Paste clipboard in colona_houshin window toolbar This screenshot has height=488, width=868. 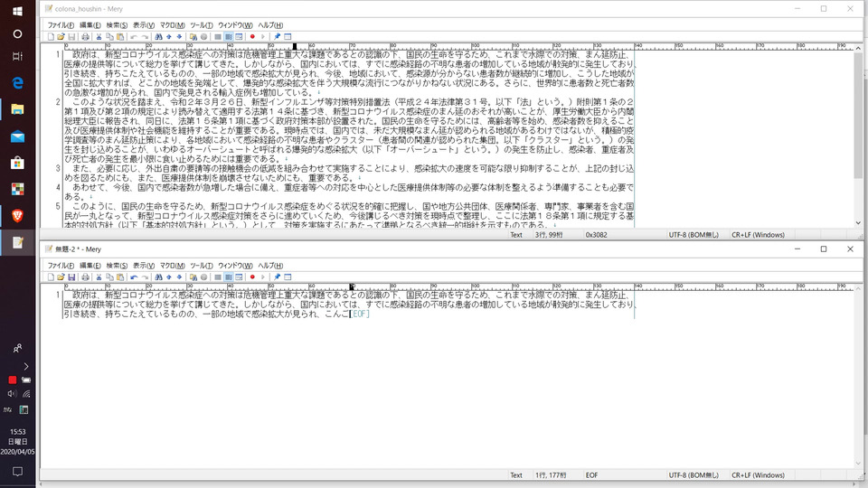(x=120, y=37)
